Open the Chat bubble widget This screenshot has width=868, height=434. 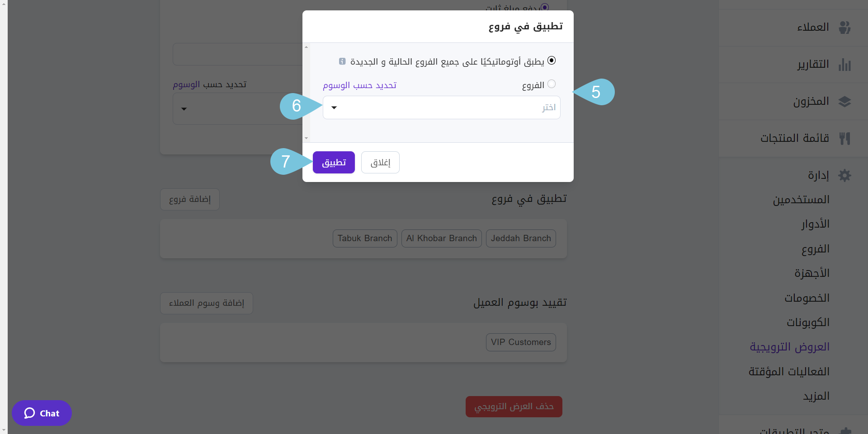tap(42, 413)
